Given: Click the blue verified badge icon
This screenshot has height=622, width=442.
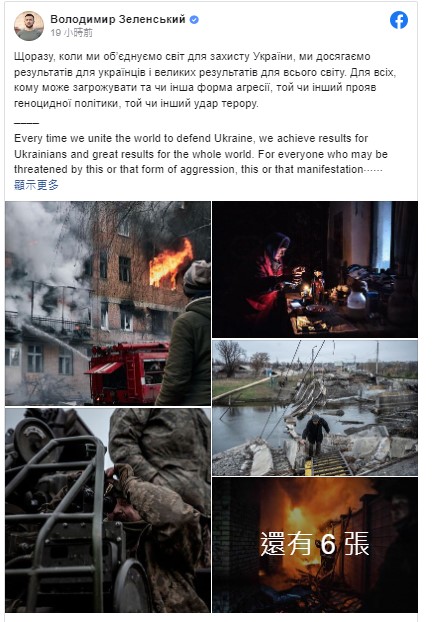Looking at the screenshot, I should 194,19.
